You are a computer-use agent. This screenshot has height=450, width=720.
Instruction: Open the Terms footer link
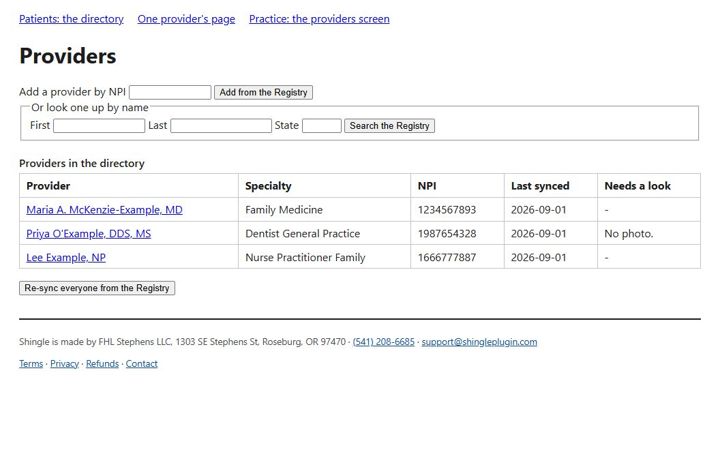coord(31,364)
